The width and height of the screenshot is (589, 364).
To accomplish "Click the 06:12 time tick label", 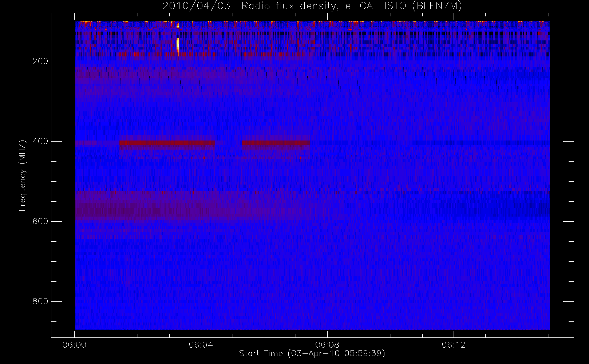I will (454, 345).
